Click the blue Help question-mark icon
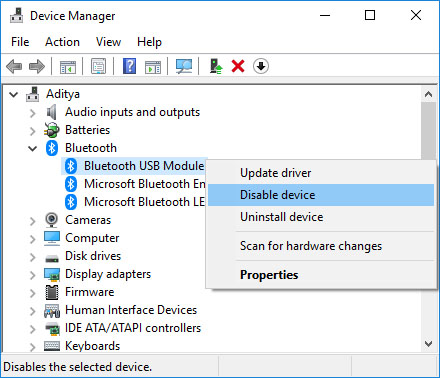 [129, 66]
